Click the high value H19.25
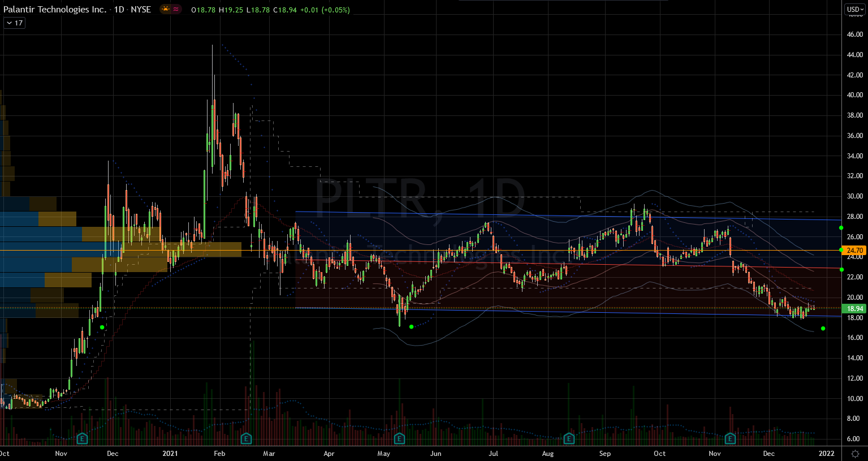Screen dimensions: 868x461 (231, 10)
